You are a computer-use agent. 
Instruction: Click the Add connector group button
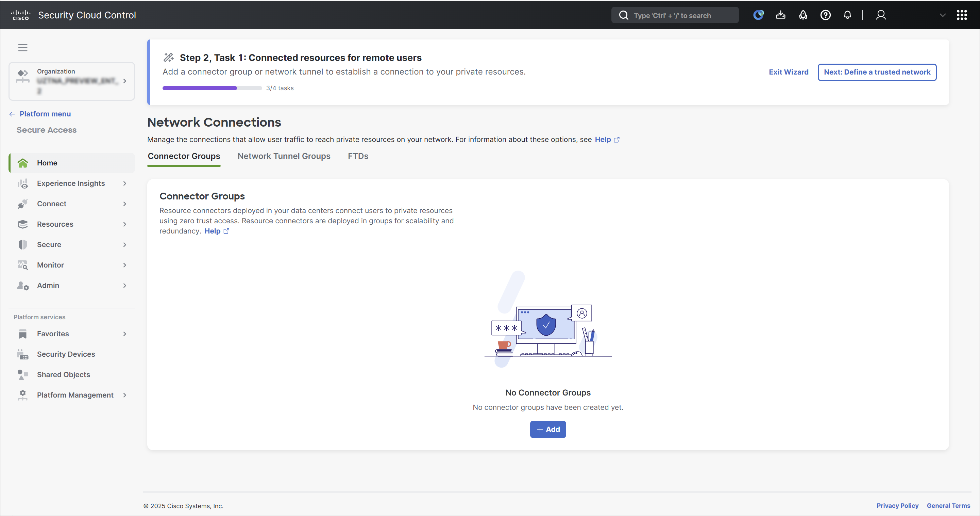(548, 430)
